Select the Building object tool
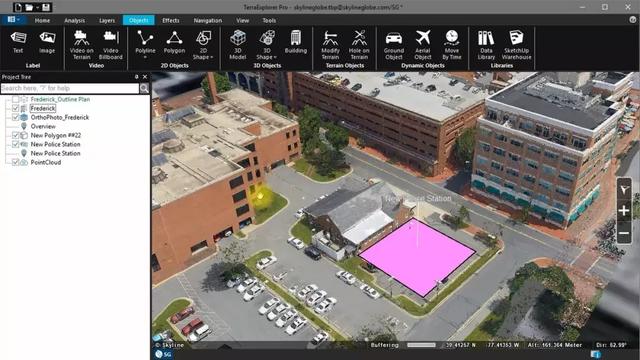The width and height of the screenshot is (640, 360). pos(296,42)
